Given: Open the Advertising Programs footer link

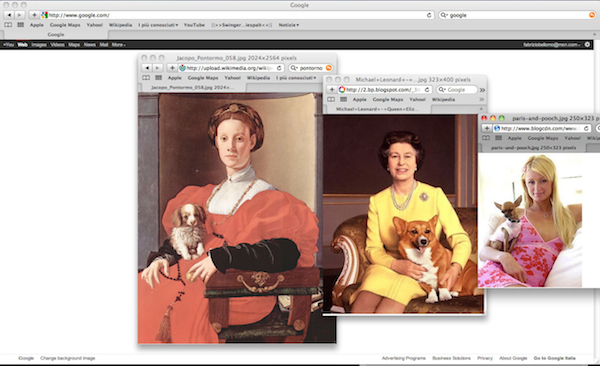Looking at the screenshot, I should 403,358.
